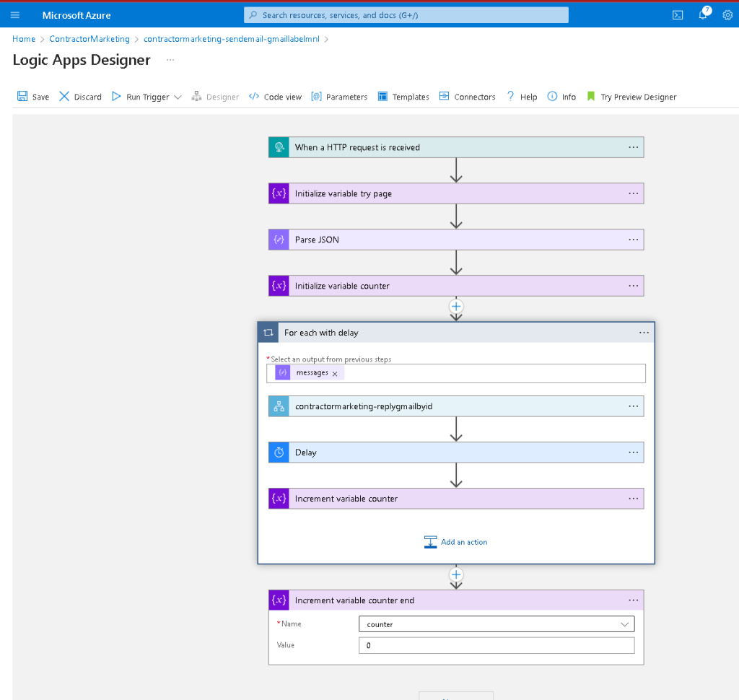Select Initialize variable try page icon
Image resolution: width=739 pixels, height=700 pixels.
coord(279,193)
